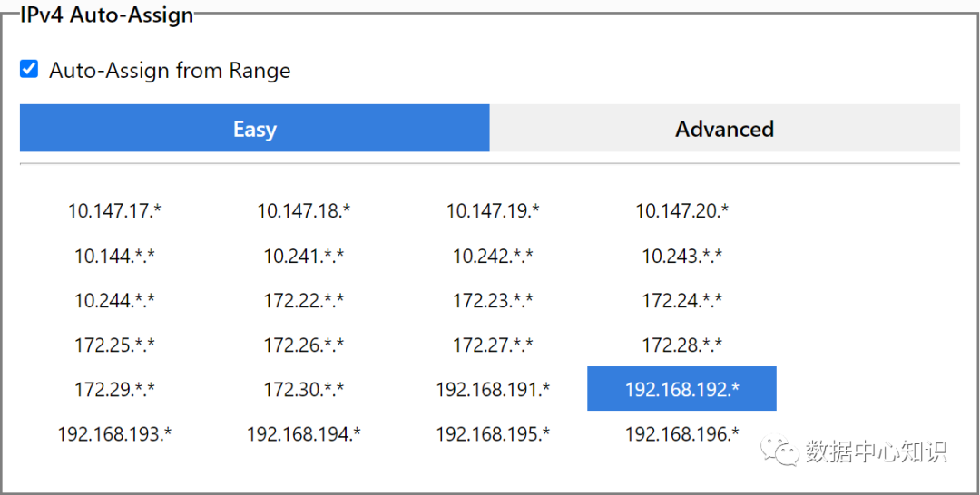Select the 192.168.191.* range
980x495 pixels.
coord(493,390)
